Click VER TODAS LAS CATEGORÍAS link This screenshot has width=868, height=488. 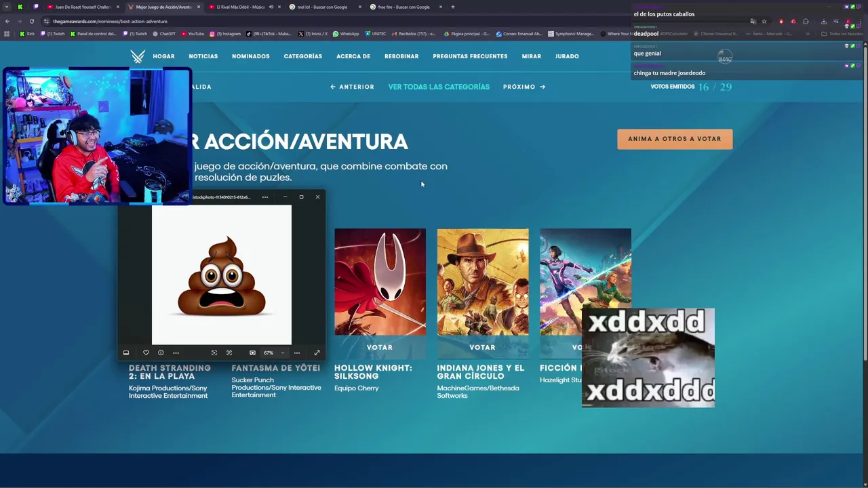click(439, 87)
